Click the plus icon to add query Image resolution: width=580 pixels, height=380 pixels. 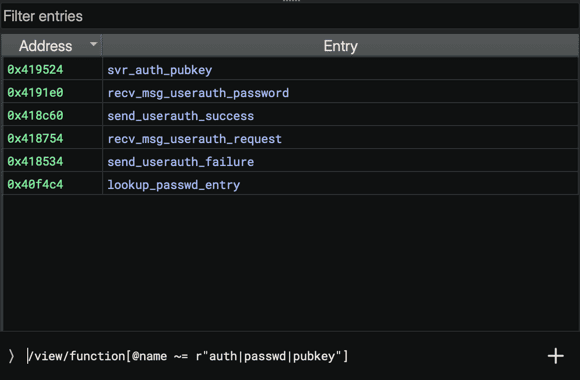556,356
